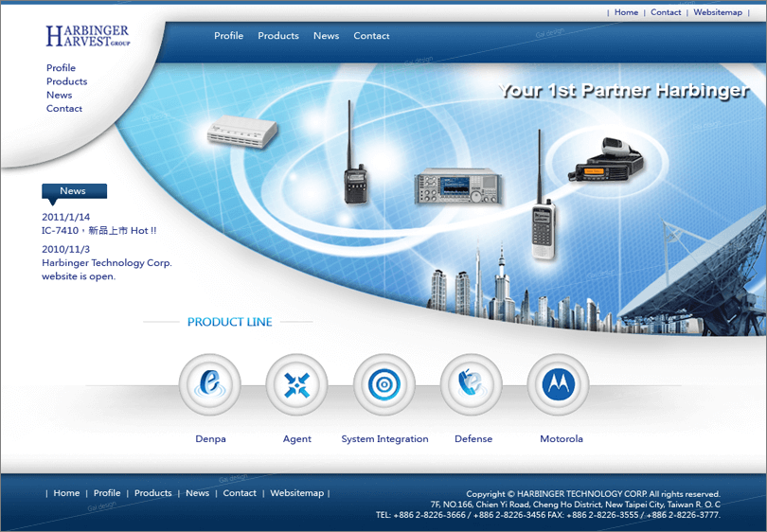This screenshot has width=767, height=532.
Task: Click the Defense text label
Action: pos(473,438)
